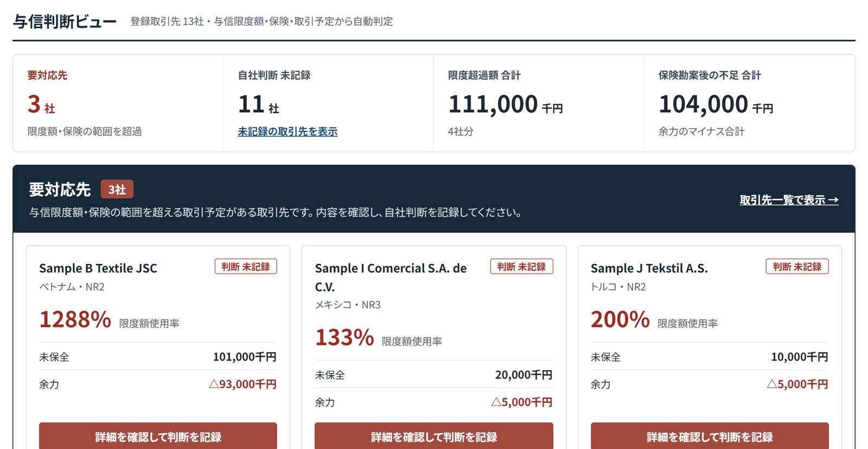Screen dimensions: 868x449
Task: Click the トルコ・NR2 country label
Action: point(618,287)
